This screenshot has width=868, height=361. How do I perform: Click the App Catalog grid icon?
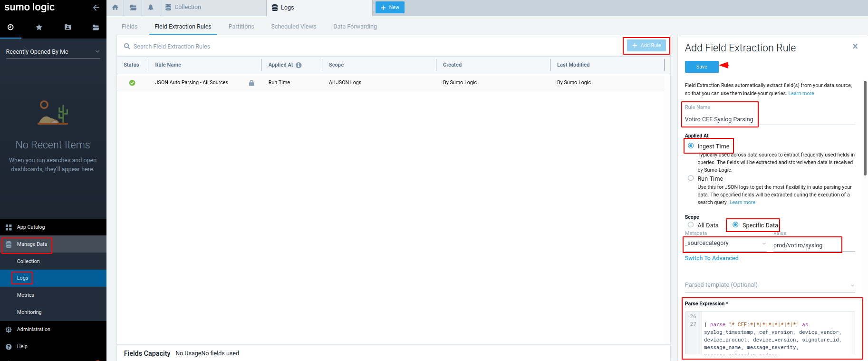pos(9,227)
